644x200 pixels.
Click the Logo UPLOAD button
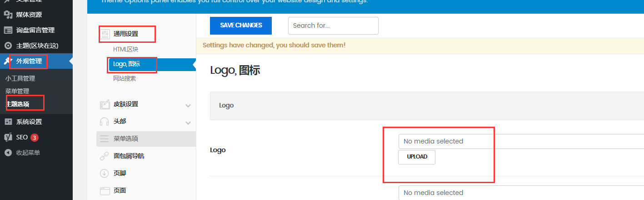pyautogui.click(x=417, y=157)
